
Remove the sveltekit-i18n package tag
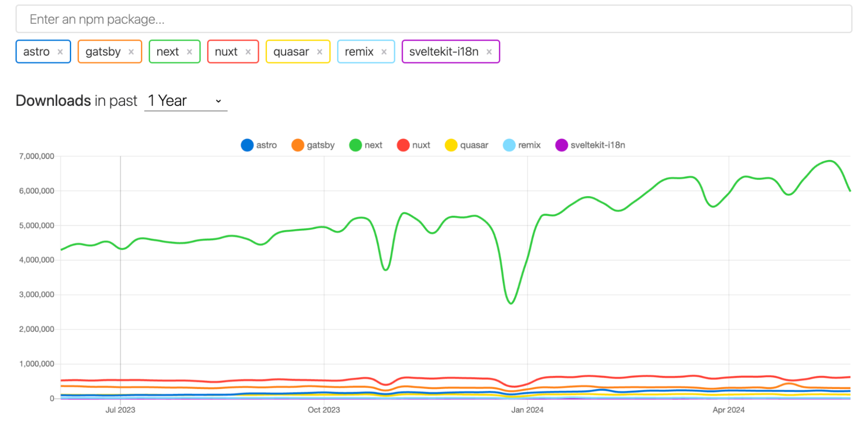pyautogui.click(x=489, y=52)
